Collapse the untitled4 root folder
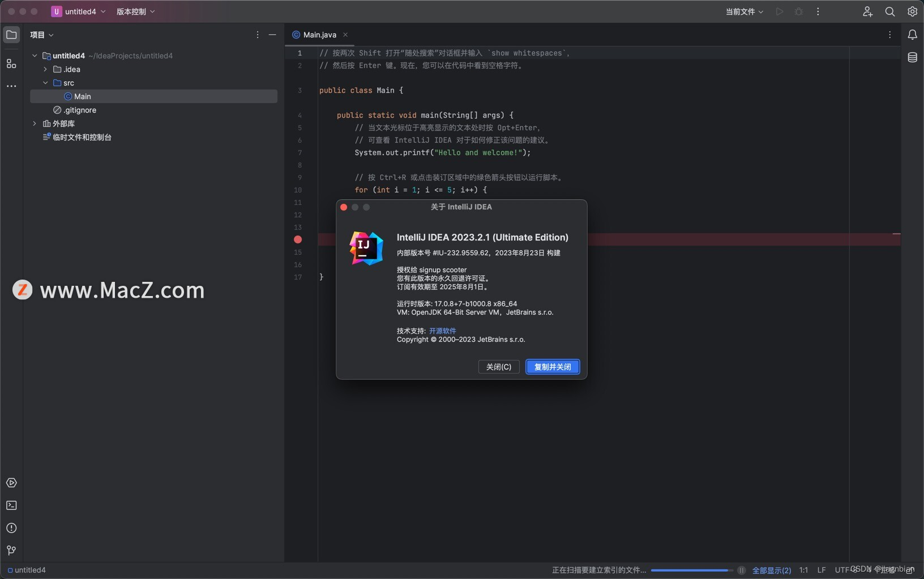Image resolution: width=924 pixels, height=579 pixels. click(35, 55)
